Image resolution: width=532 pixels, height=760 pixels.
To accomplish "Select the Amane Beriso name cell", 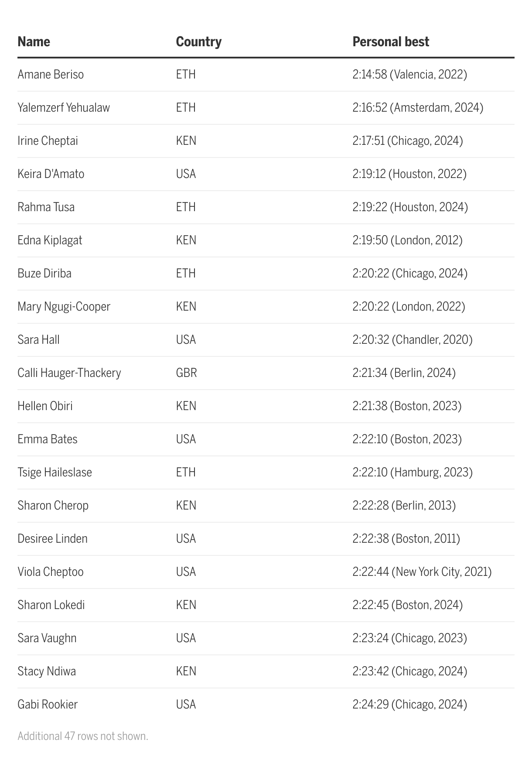I will [x=51, y=75].
